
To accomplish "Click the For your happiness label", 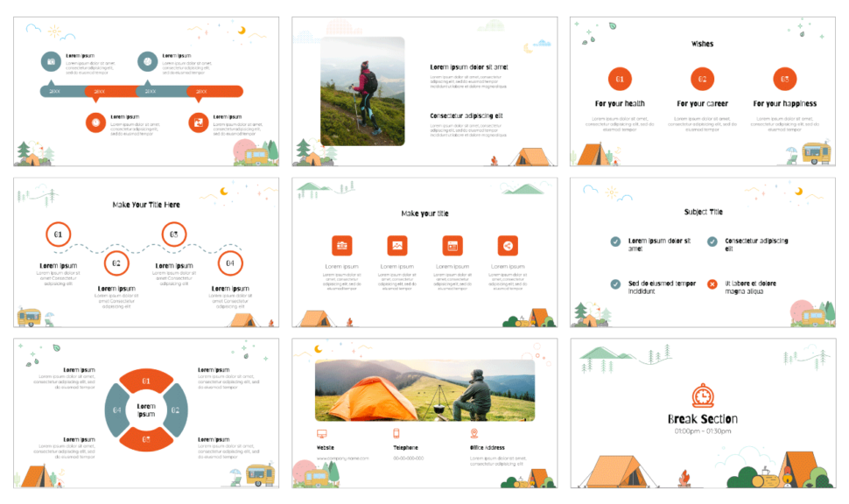I will pyautogui.click(x=784, y=102).
